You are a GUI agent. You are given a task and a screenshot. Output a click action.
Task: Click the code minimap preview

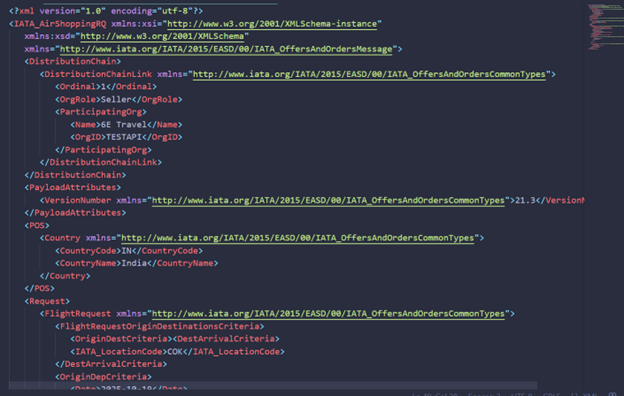click(x=605, y=27)
